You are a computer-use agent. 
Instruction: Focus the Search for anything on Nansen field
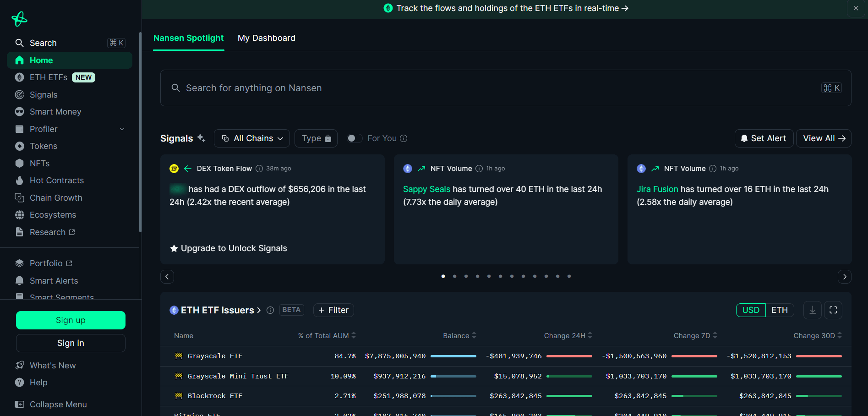coord(506,88)
